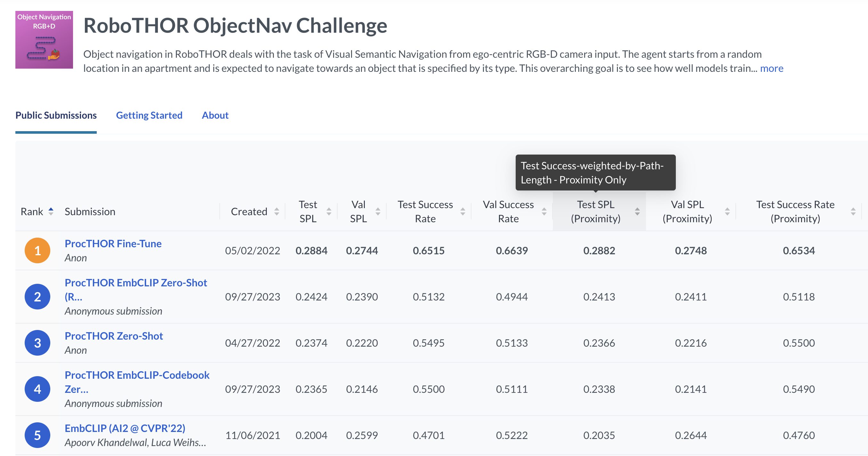Select the Public Submissions tab
Screen dimensions: 868x456
(56, 115)
